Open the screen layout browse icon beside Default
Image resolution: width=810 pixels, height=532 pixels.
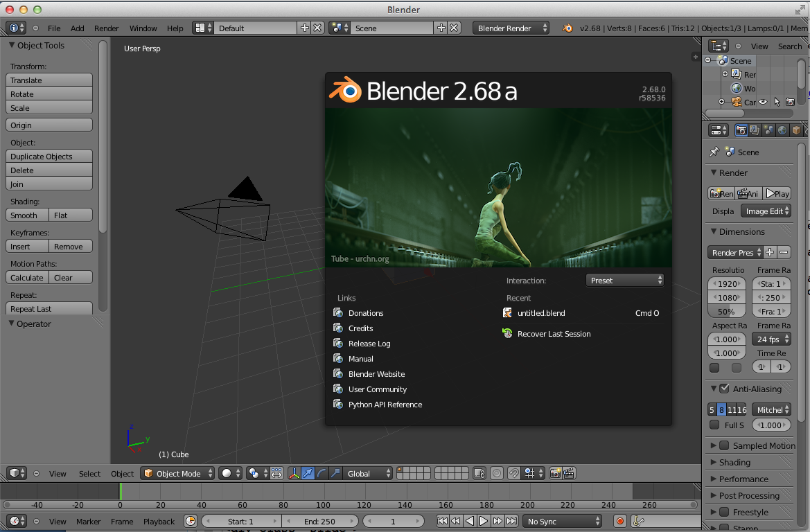click(x=202, y=28)
